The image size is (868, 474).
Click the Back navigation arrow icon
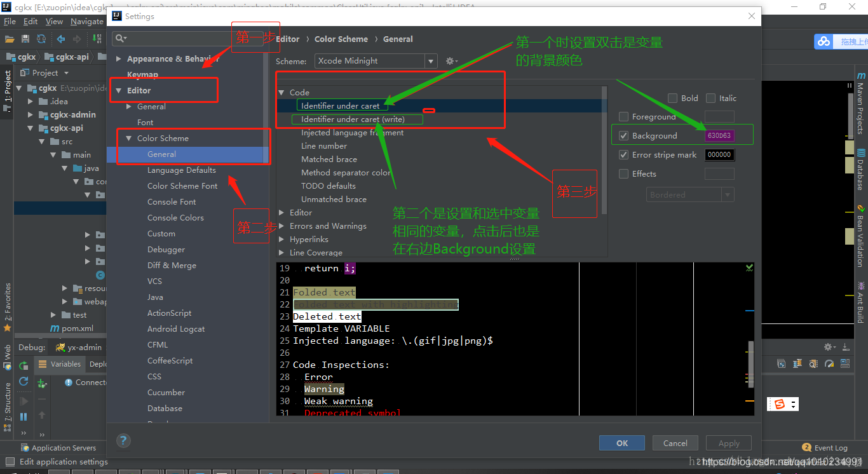60,39
